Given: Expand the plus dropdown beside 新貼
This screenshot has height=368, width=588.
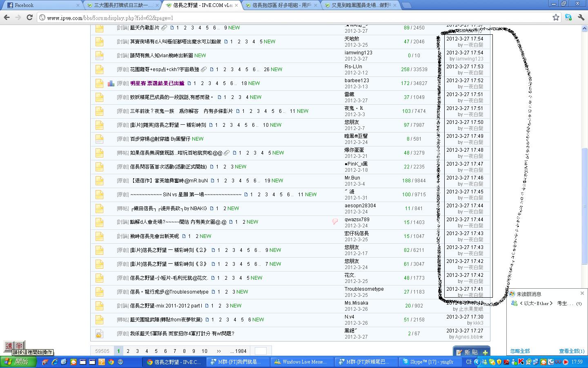Looking at the screenshot, I should point(485,352).
